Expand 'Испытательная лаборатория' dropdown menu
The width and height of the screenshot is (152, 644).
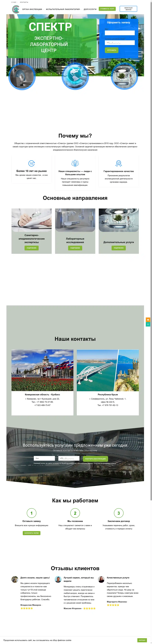(63, 9)
